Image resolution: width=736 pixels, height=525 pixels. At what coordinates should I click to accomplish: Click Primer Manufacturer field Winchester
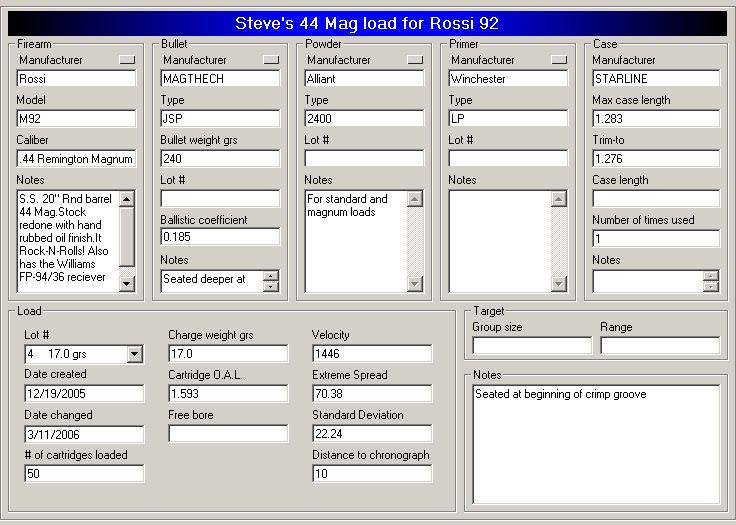click(508, 78)
